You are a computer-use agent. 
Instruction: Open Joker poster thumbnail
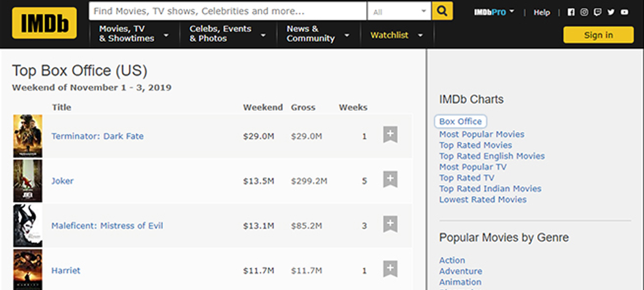[x=27, y=180]
